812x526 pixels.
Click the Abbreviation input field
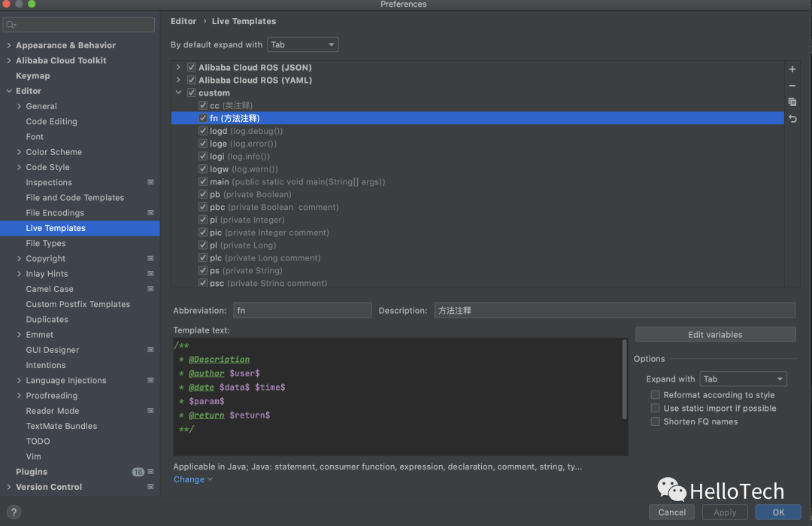[x=302, y=310]
